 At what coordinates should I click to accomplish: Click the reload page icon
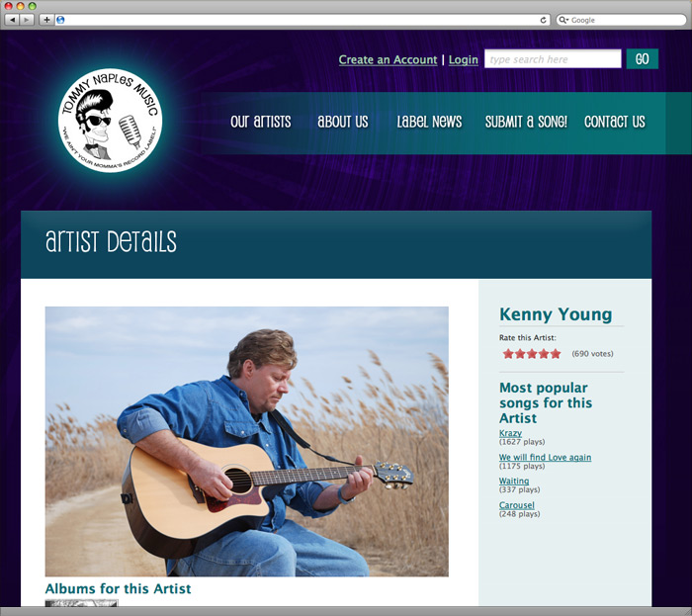[544, 20]
